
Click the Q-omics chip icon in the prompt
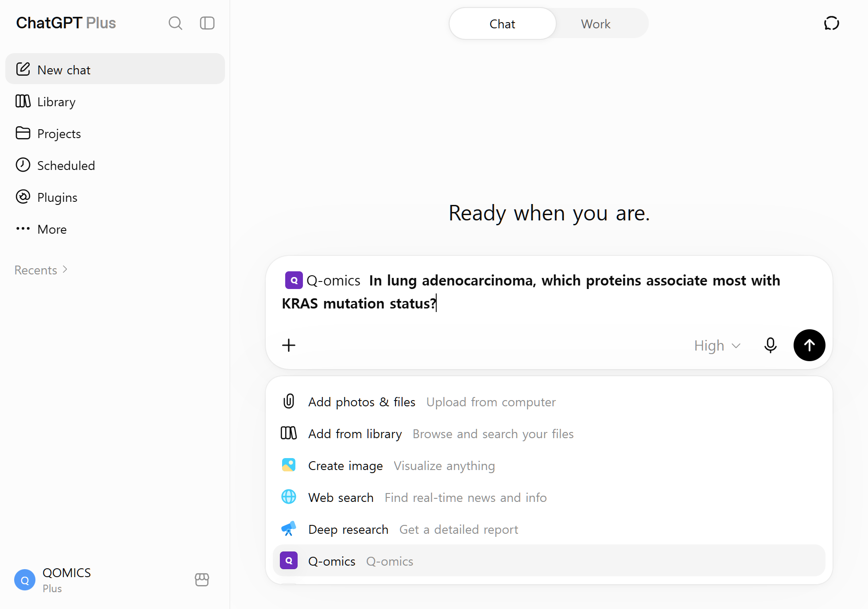point(294,280)
